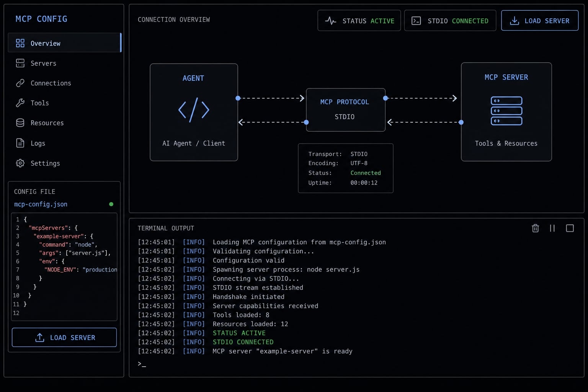Viewport: 588px width, 392px height.
Task: Open the mcp-config.json file link
Action: coord(41,204)
